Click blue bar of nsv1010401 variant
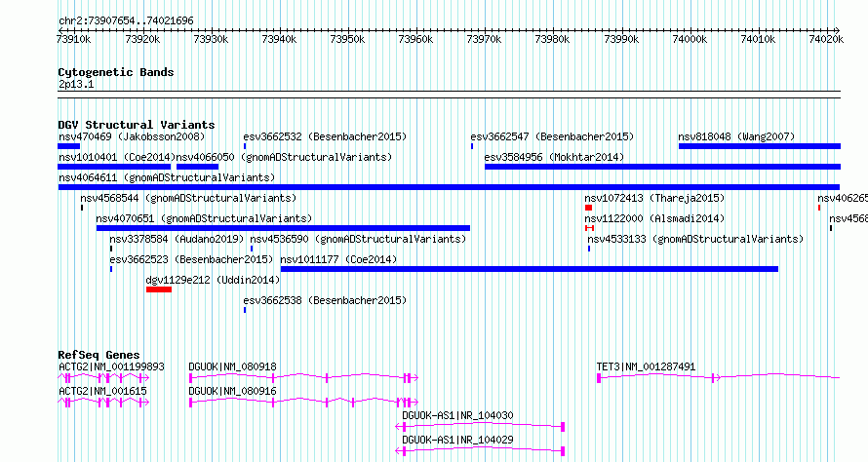868x462 pixels. coord(114,167)
